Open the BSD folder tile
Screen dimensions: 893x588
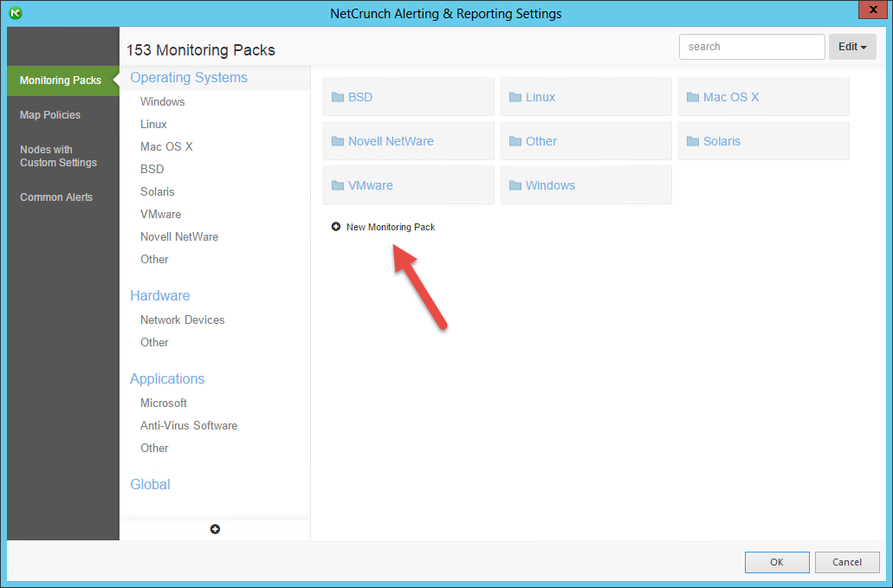click(408, 97)
